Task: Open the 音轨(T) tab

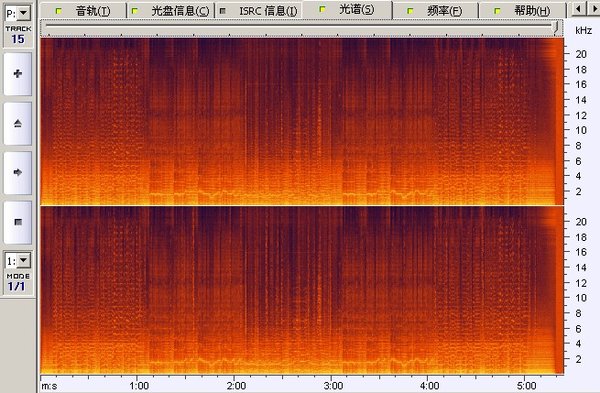Action: click(x=84, y=11)
